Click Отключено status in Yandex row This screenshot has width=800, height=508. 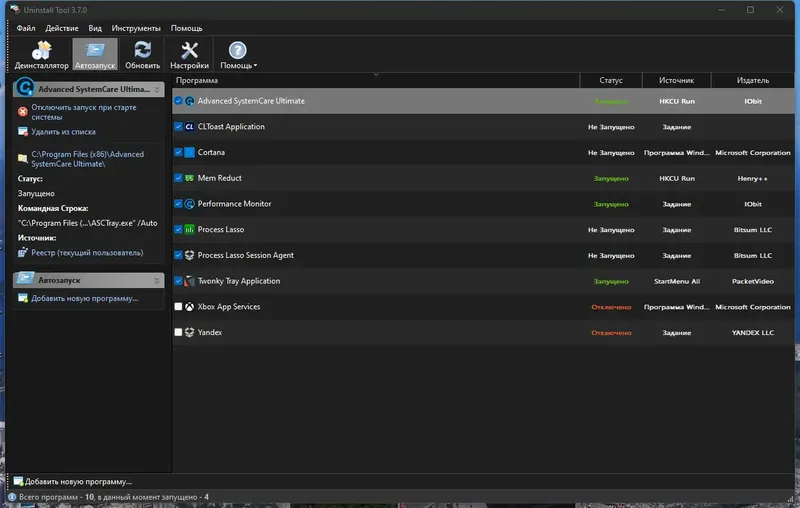[x=611, y=333]
